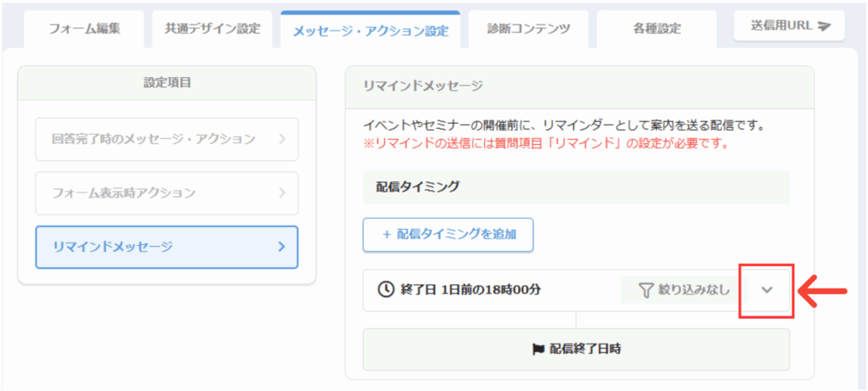Click the arrow on the リマインドメッセージ sidebar item
Viewport: 868px width, 391px height.
point(282,247)
